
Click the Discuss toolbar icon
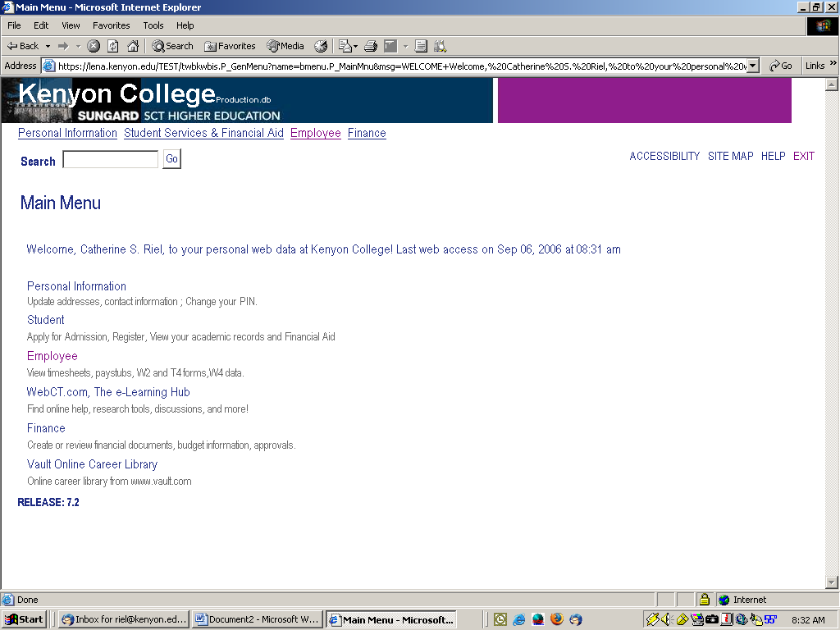click(421, 46)
